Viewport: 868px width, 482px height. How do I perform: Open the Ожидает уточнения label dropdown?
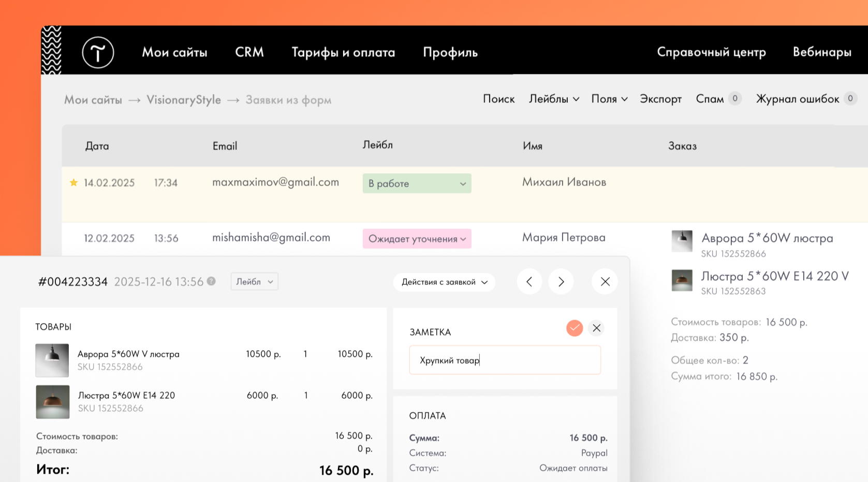[417, 239]
